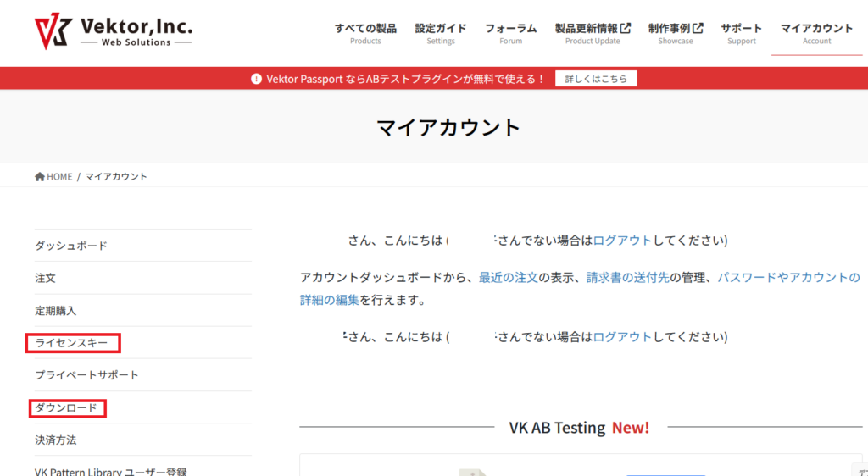Open サポート Support menu
Image resolution: width=868 pixels, height=476 pixels.
click(742, 33)
